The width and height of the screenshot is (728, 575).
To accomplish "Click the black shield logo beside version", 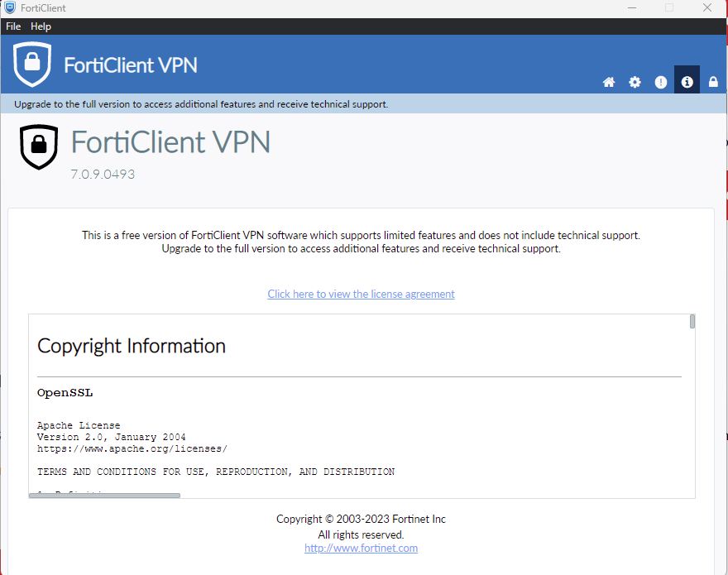I will click(39, 146).
